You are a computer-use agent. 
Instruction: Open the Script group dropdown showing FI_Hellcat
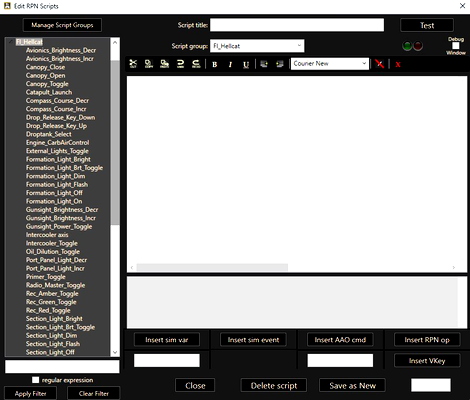pos(257,46)
